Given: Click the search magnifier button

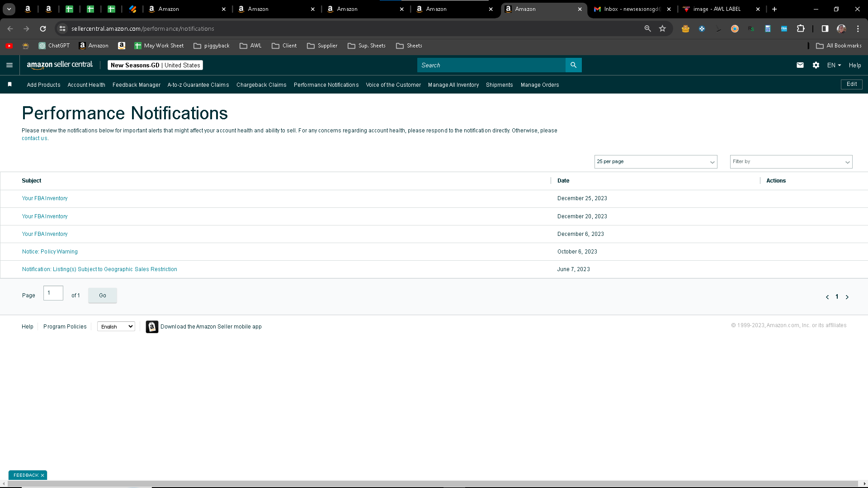Looking at the screenshot, I should point(573,65).
